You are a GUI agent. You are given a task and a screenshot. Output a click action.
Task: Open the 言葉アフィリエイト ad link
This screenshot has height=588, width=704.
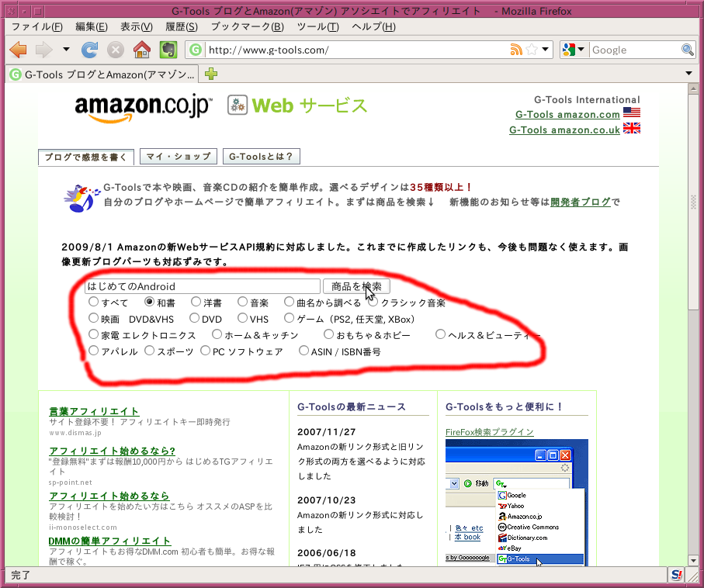click(93, 411)
